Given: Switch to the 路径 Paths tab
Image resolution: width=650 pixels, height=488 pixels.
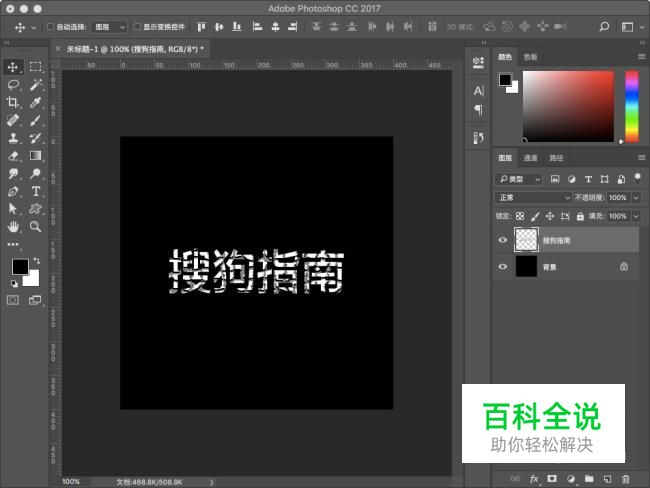Looking at the screenshot, I should click(x=556, y=158).
